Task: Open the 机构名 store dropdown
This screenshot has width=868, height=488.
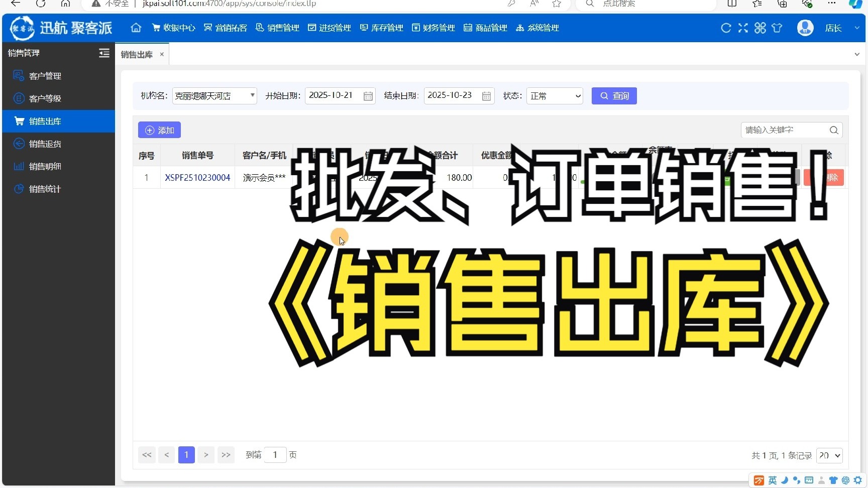Action: [214, 96]
